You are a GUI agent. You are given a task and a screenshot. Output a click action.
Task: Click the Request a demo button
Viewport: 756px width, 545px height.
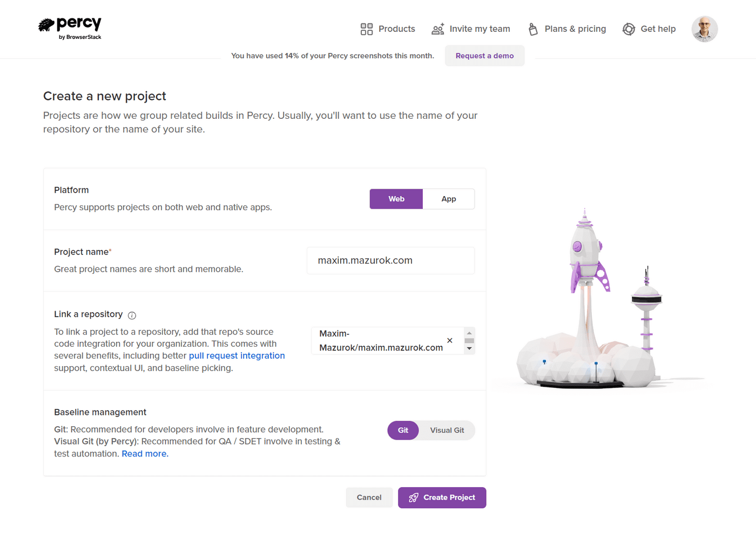(484, 56)
